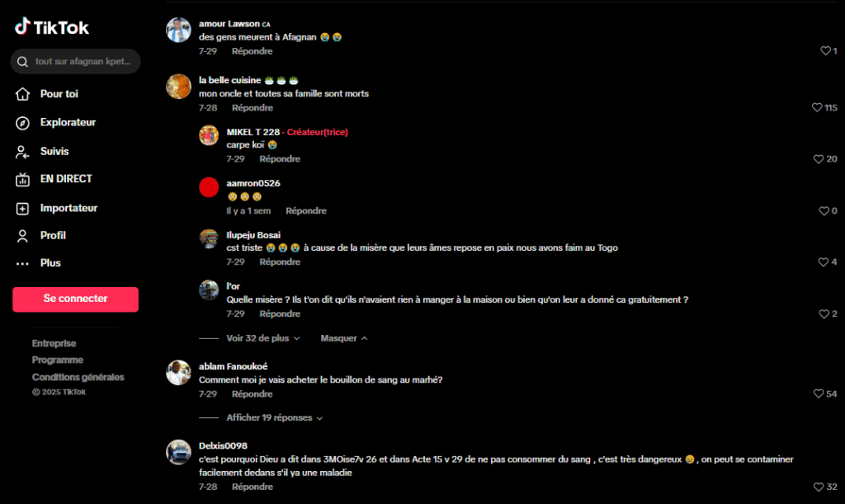Open the Suivis following icon
The image size is (845, 504).
[22, 152]
